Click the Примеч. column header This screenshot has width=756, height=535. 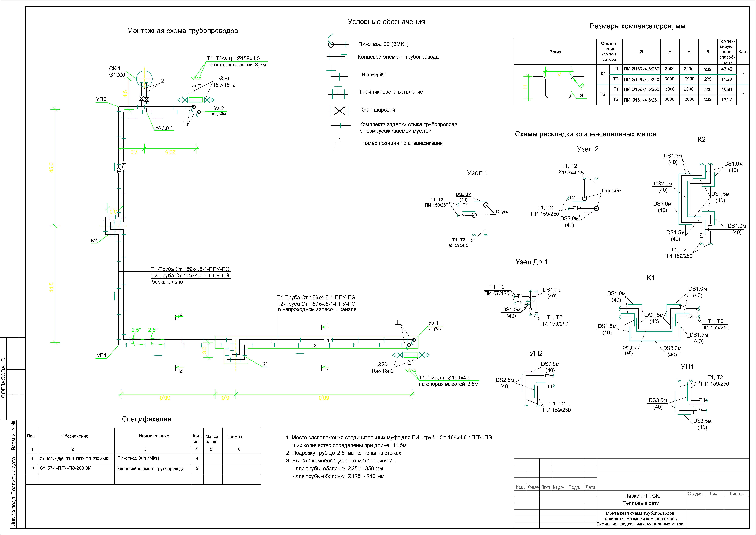tap(235, 437)
